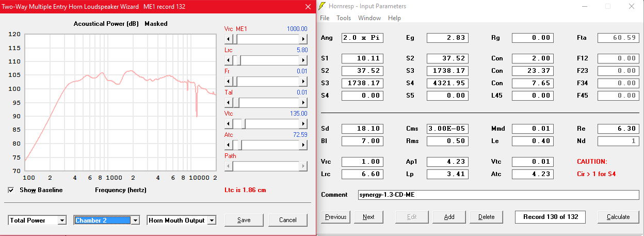Click the Re value field
The height and width of the screenshot is (236, 644).
point(618,129)
